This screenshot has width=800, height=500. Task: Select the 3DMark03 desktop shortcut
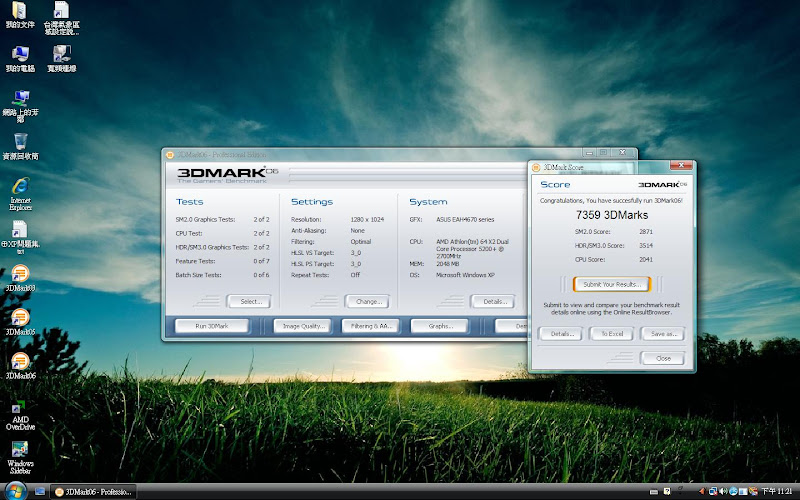(20, 278)
